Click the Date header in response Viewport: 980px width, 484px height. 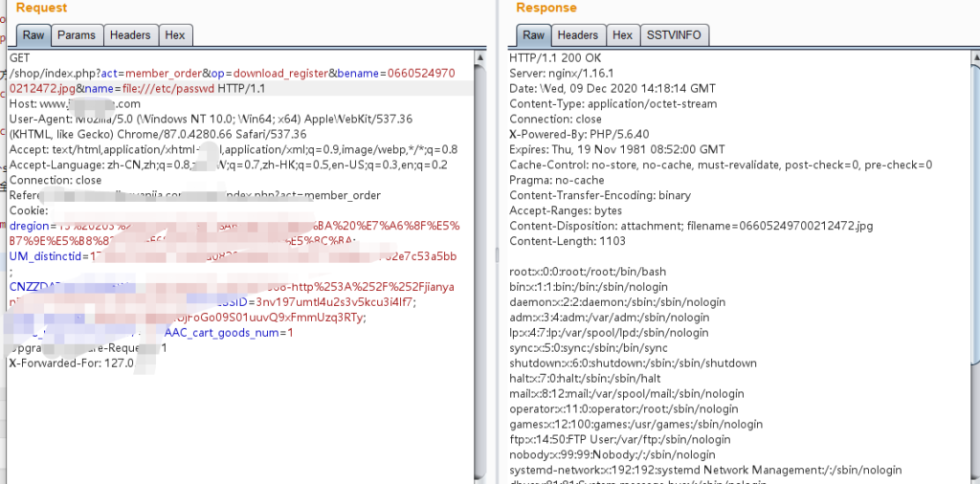pos(612,89)
